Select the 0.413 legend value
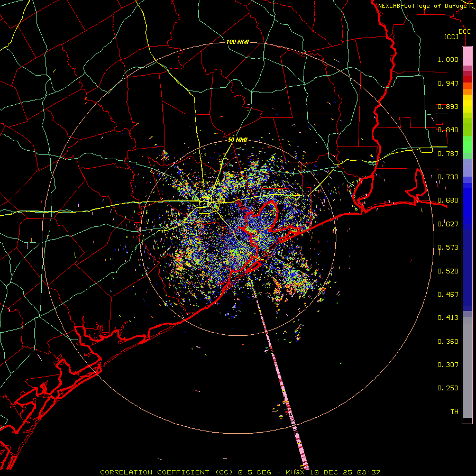This screenshot has width=476, height=476. [448, 318]
